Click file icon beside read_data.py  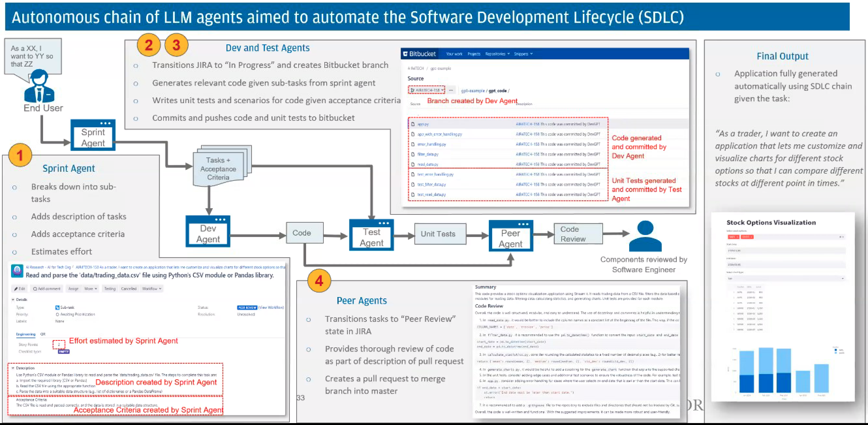[413, 165]
